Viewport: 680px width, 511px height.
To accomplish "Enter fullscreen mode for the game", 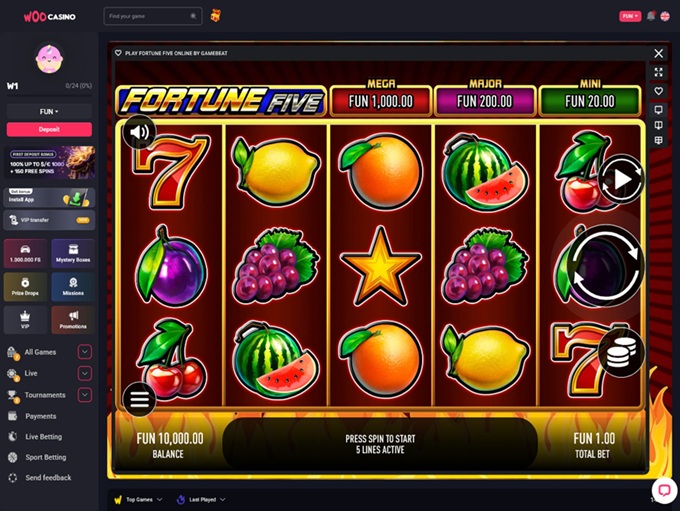I will (x=658, y=72).
